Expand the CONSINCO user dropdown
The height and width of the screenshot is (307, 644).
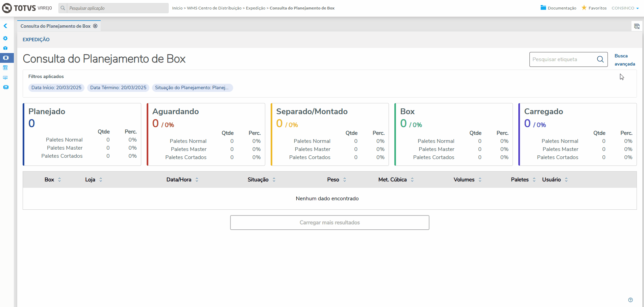coord(625,8)
